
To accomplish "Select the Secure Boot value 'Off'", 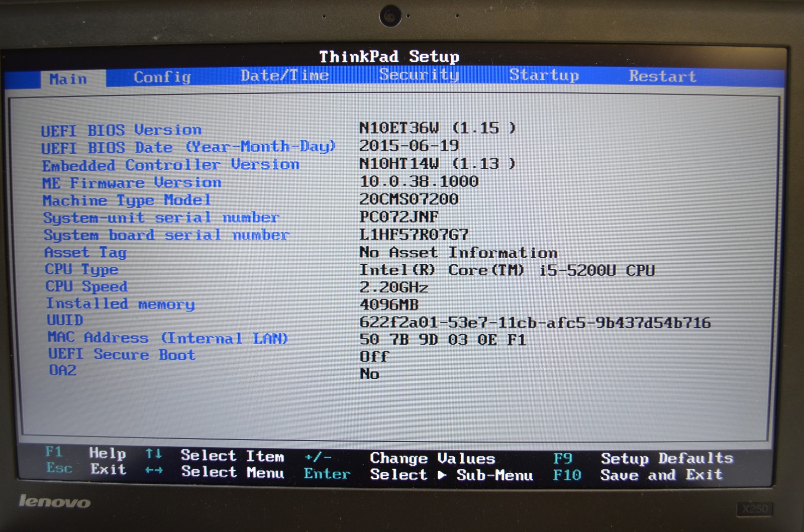I will [x=375, y=357].
